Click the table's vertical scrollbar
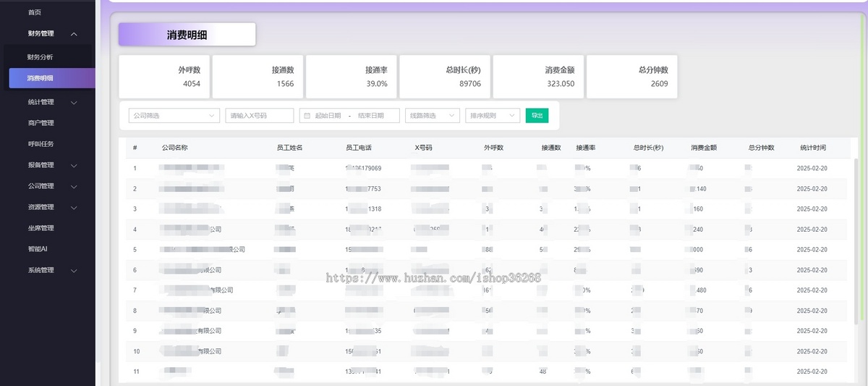The height and width of the screenshot is (386, 868). 858,240
